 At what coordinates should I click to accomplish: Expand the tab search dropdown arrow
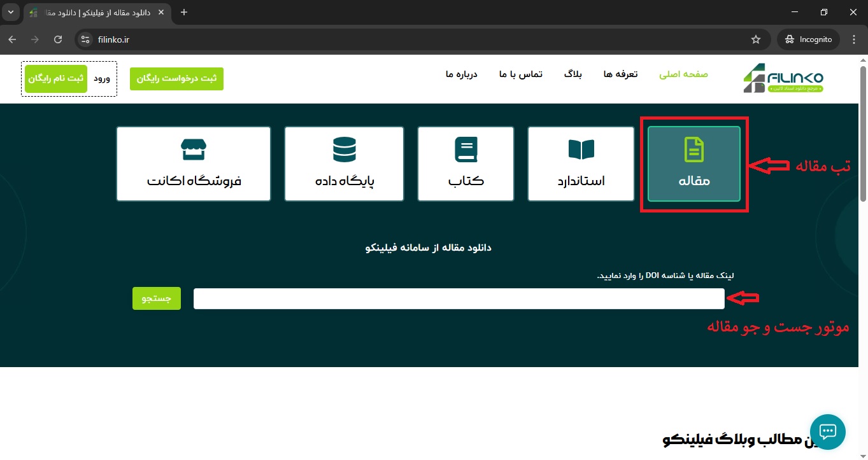pos(10,12)
